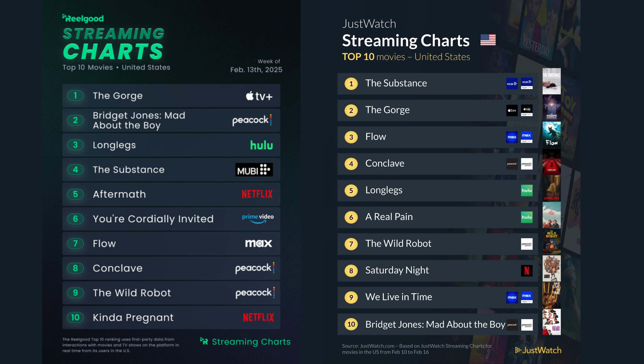
Task: Select the number 1 badge beside The Substance
Action: click(351, 84)
